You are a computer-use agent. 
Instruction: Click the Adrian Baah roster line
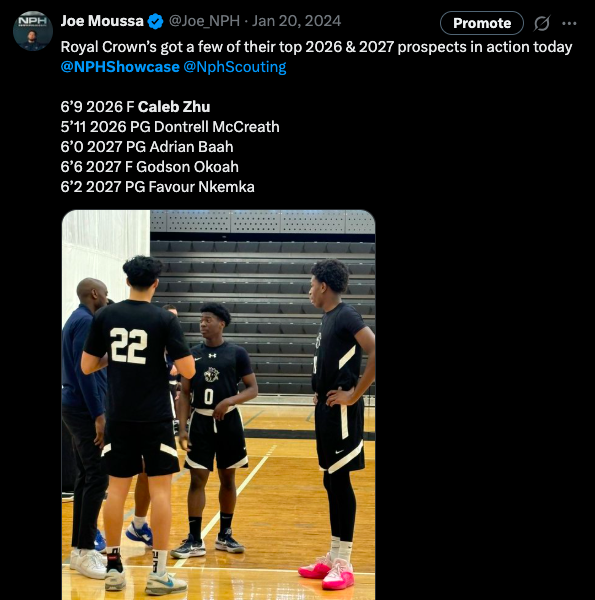147,147
